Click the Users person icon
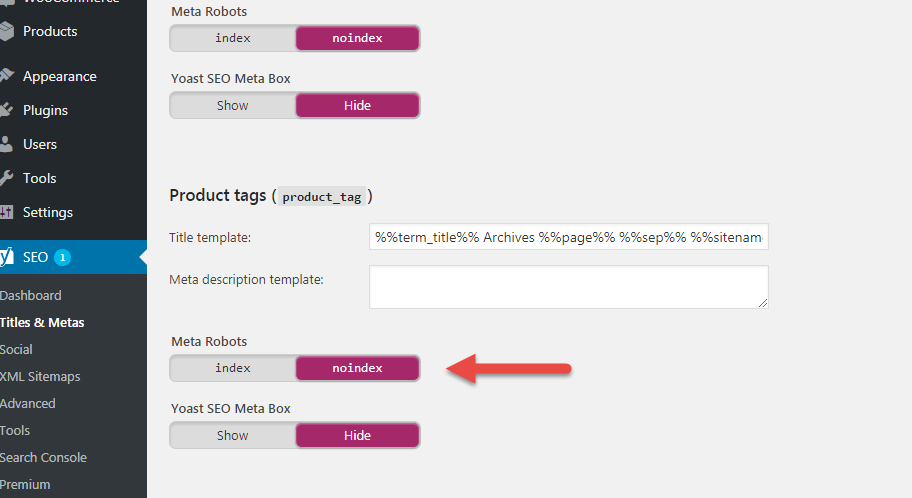Viewport: 912px width, 498px height. [6, 144]
